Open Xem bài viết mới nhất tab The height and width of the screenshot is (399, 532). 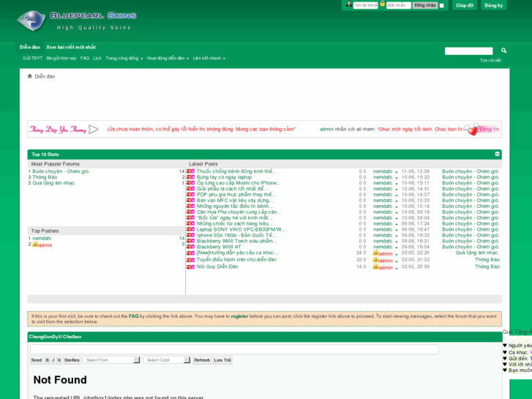(71, 47)
